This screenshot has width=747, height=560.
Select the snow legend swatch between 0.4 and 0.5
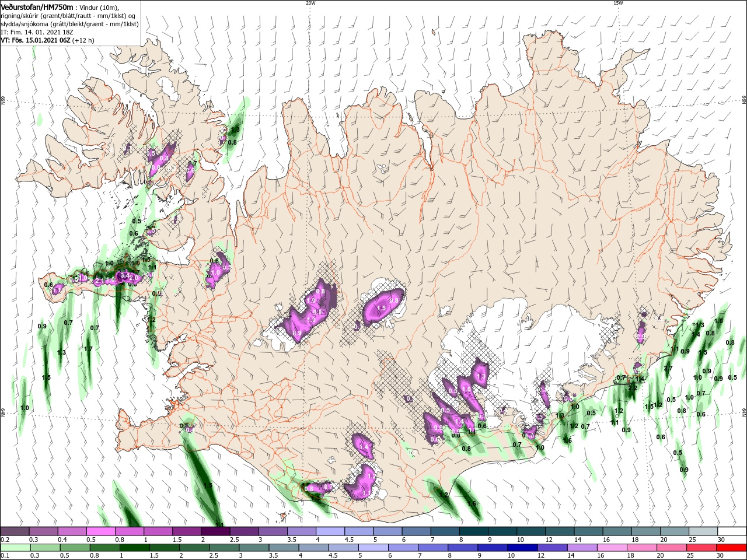(x=72, y=531)
